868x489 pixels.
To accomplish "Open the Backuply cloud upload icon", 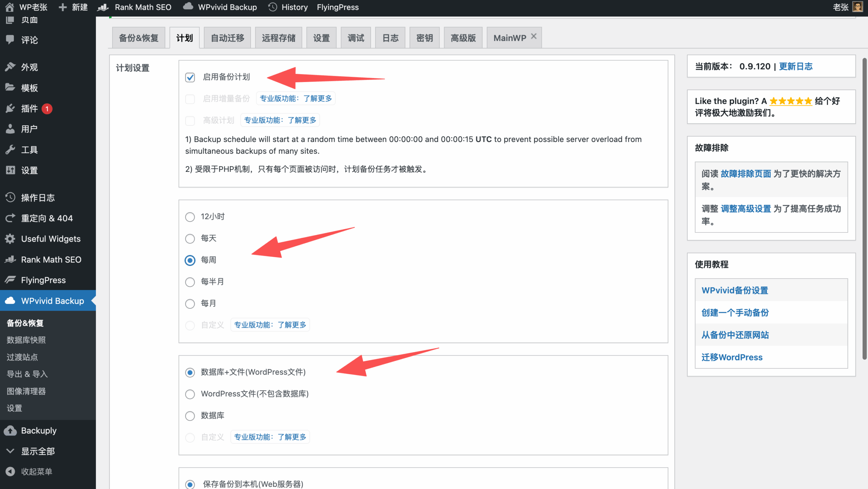I will 10,430.
